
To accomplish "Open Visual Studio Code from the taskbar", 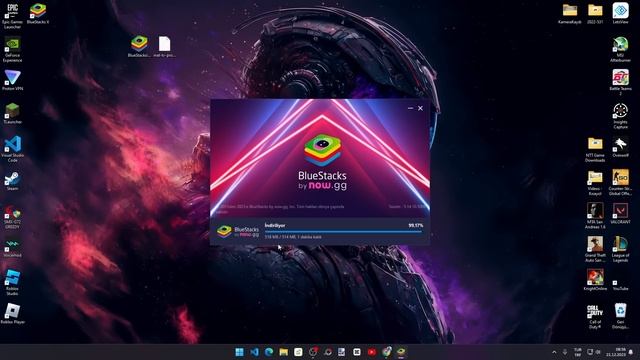I will coord(254,352).
